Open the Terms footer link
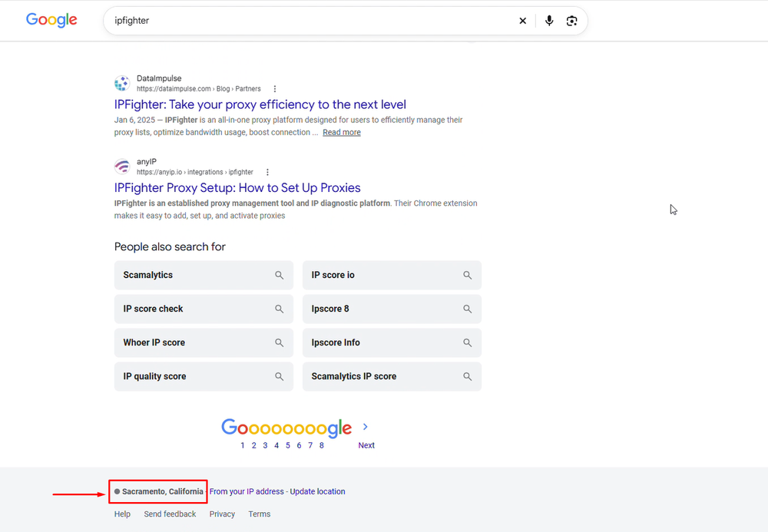The height and width of the screenshot is (532, 768). click(x=259, y=514)
